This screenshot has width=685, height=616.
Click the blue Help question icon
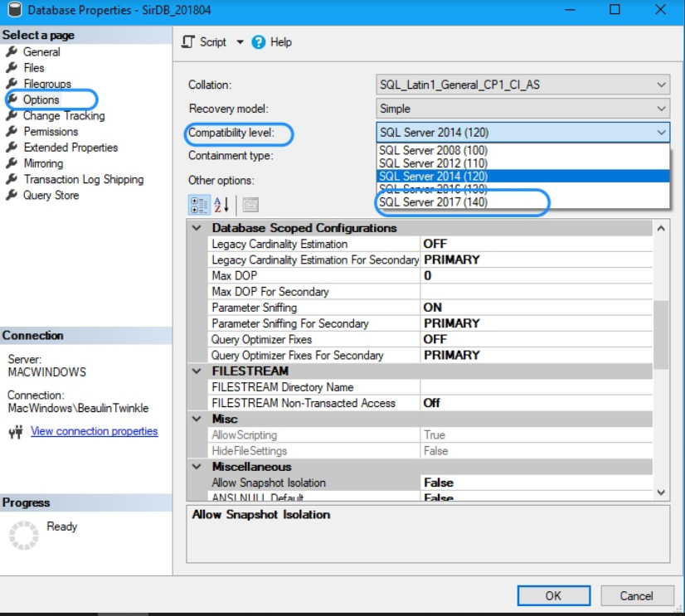point(258,42)
